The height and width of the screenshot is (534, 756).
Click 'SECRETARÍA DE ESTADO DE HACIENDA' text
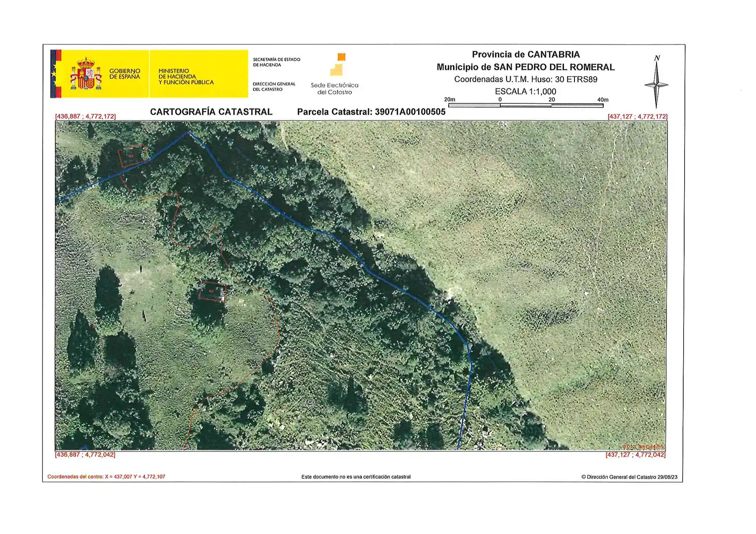coord(277,62)
